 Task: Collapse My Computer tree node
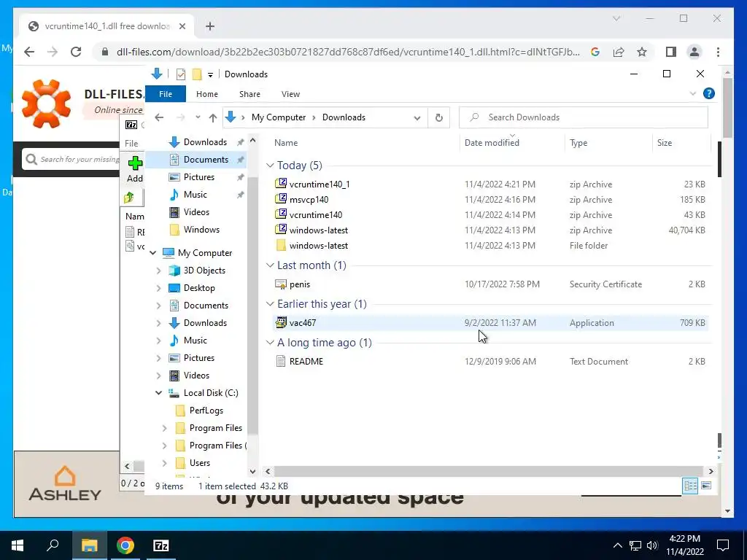point(153,253)
